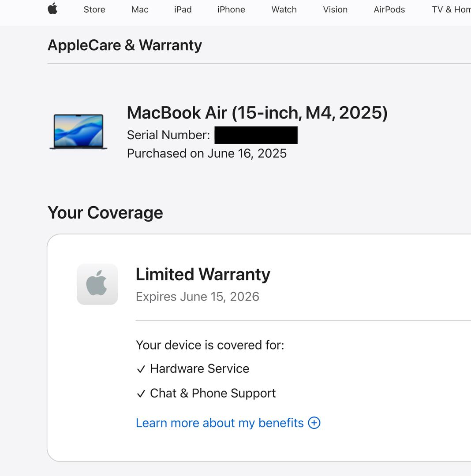Open the Watch navigation item
This screenshot has width=471, height=476.
tap(284, 10)
